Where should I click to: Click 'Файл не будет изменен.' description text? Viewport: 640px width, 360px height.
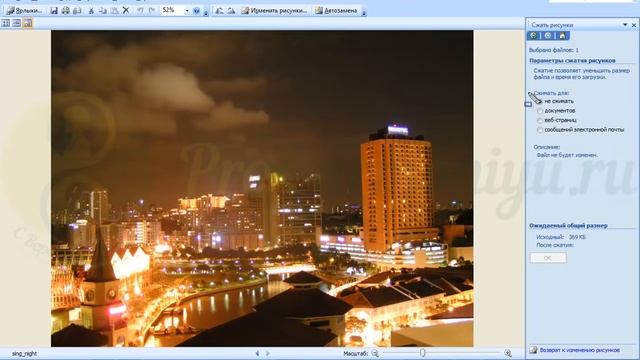pos(567,155)
